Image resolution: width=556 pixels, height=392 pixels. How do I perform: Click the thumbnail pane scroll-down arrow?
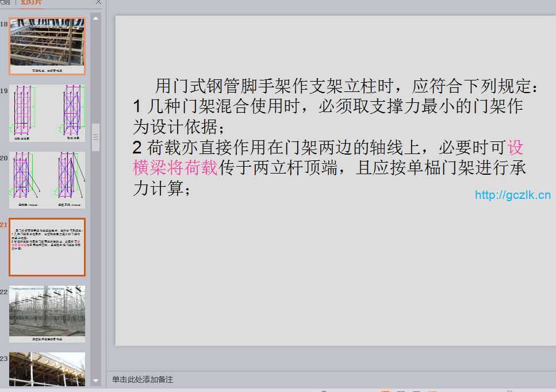click(96, 381)
